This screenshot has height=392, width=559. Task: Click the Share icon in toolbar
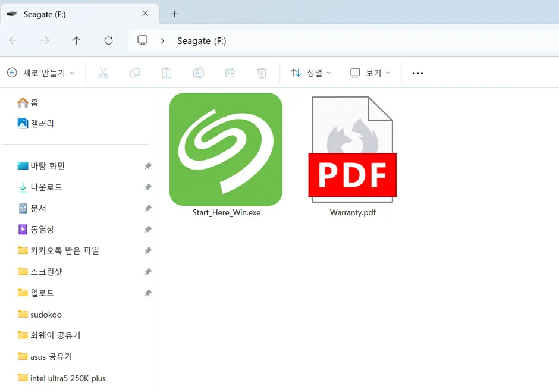[x=230, y=73]
